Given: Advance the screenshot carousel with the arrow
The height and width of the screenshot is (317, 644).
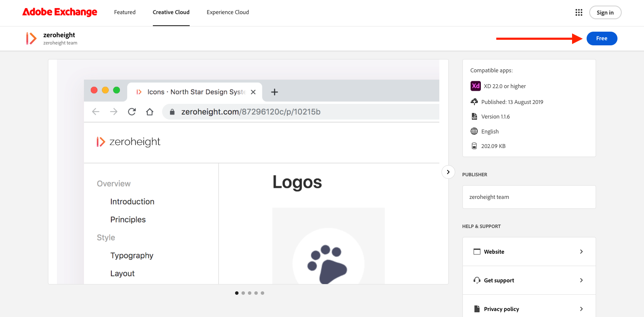Looking at the screenshot, I should pos(448,172).
